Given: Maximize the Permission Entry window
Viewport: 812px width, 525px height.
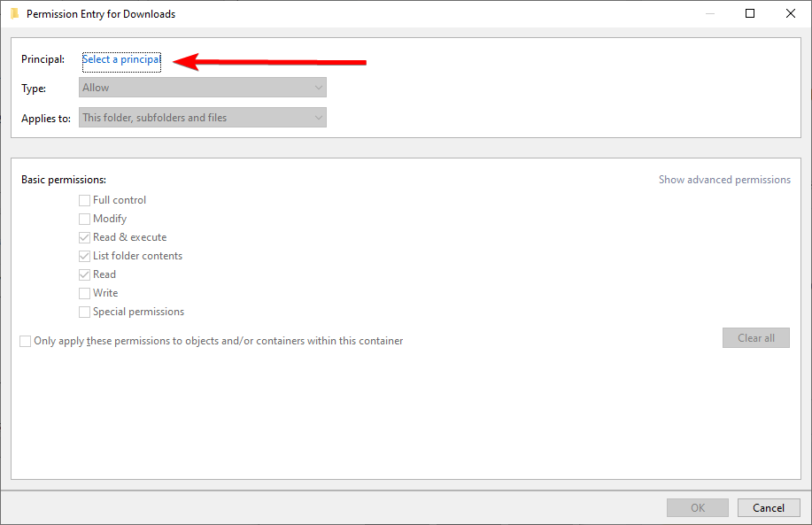Looking at the screenshot, I should (750, 13).
